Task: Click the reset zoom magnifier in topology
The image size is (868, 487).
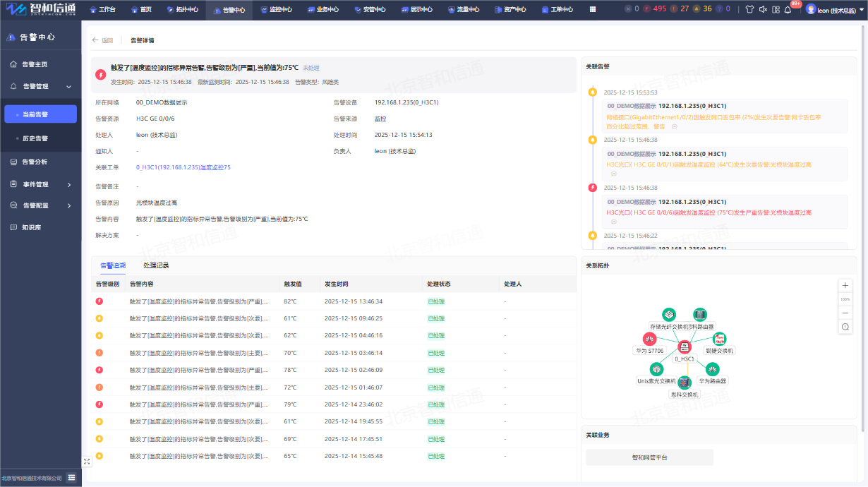Action: pyautogui.click(x=845, y=327)
